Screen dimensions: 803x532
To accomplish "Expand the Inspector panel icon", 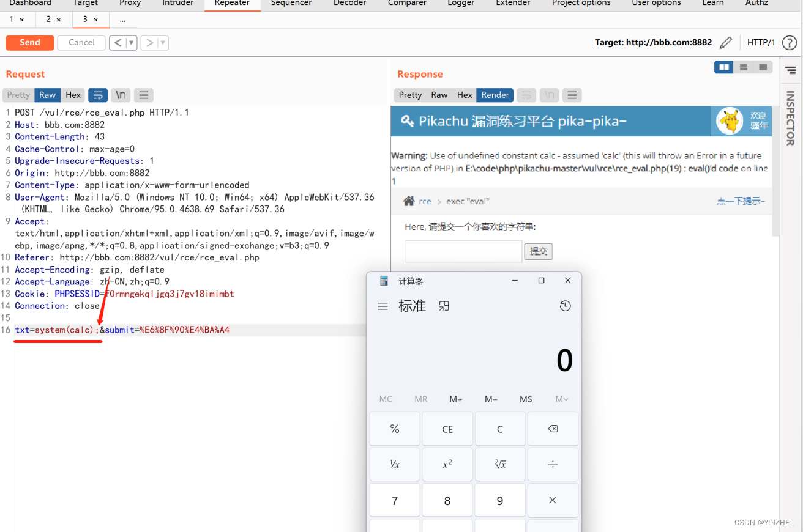I will click(790, 70).
